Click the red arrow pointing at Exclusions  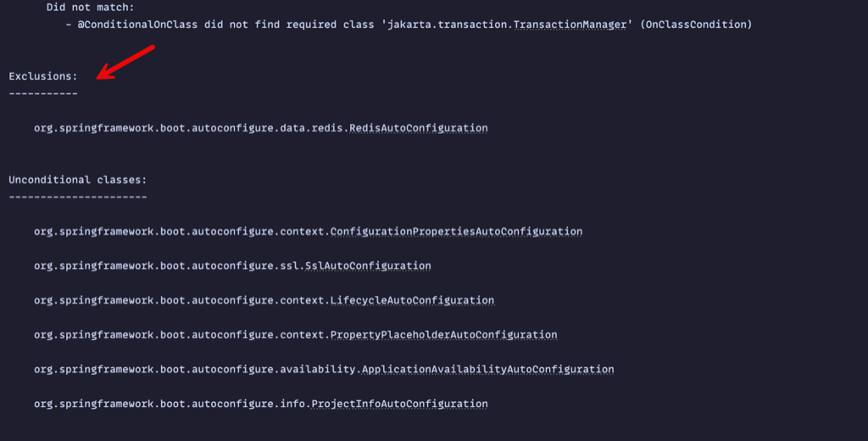(x=125, y=63)
